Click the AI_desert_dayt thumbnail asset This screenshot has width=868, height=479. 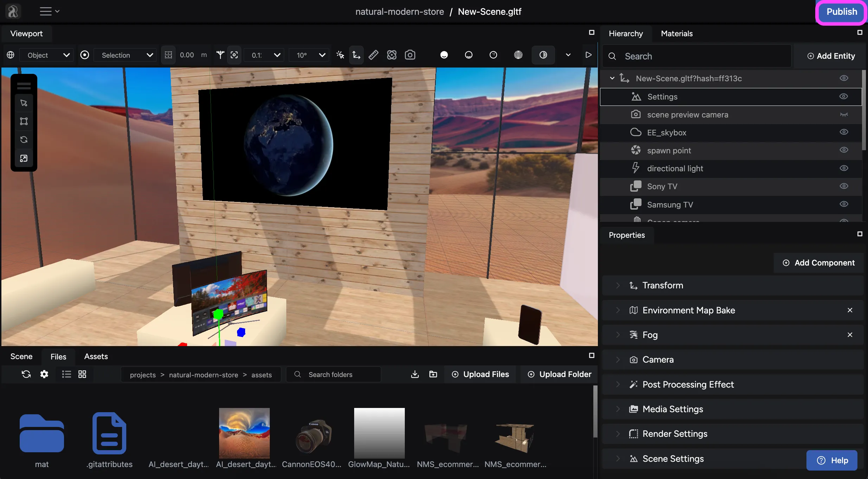(x=244, y=433)
